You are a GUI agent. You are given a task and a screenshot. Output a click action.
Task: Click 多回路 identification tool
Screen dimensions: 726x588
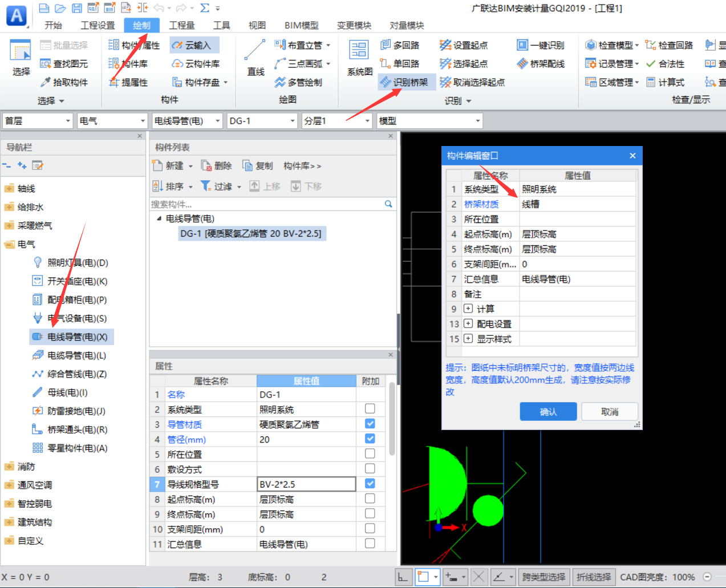click(x=400, y=45)
